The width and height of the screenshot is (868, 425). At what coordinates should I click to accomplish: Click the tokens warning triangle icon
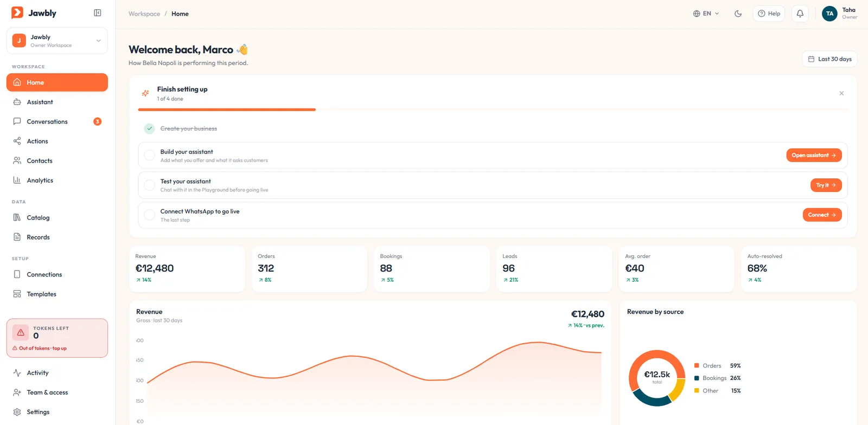pos(21,332)
